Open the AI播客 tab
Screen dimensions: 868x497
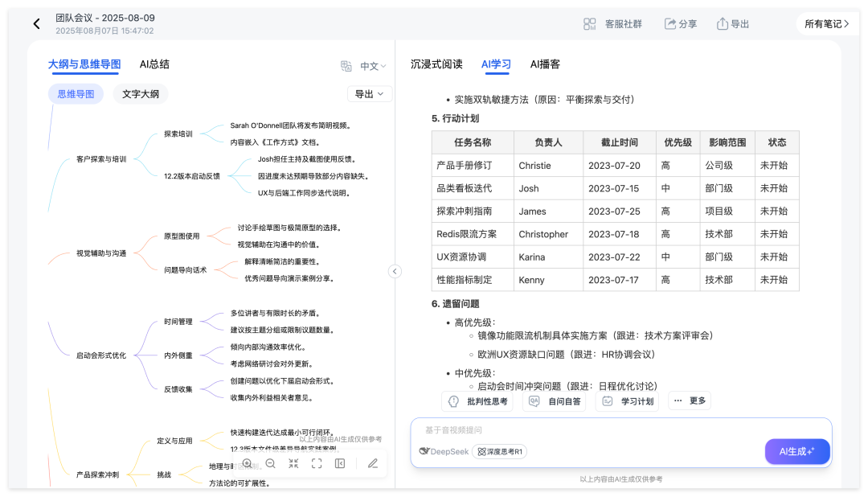tap(546, 64)
